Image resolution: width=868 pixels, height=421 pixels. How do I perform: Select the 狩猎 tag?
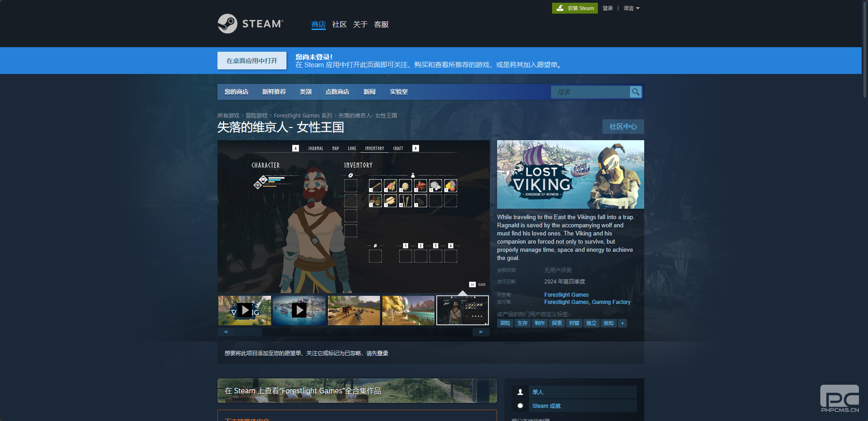(574, 323)
